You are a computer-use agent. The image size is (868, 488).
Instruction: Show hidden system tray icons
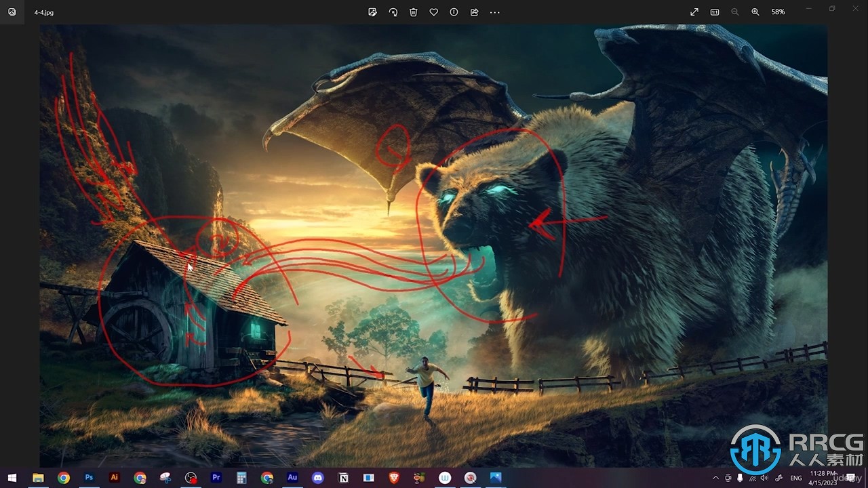[716, 478]
